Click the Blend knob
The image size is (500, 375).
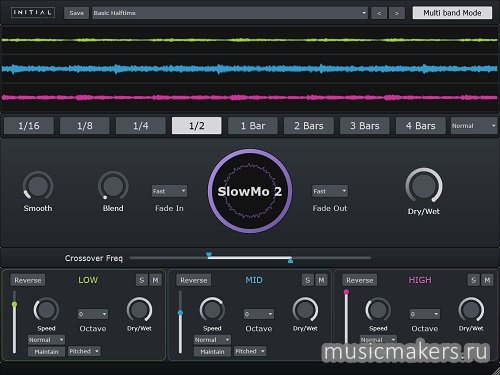point(113,186)
